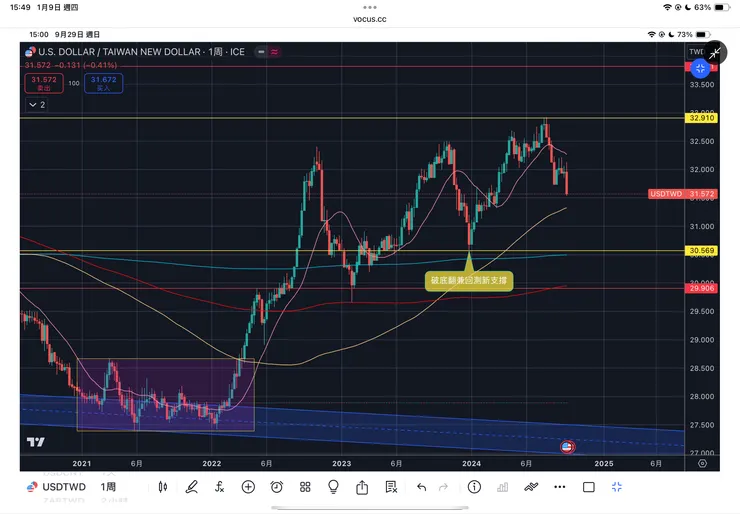The image size is (740, 514).
Task: Tap the 33.500 price axis label
Action: (702, 84)
